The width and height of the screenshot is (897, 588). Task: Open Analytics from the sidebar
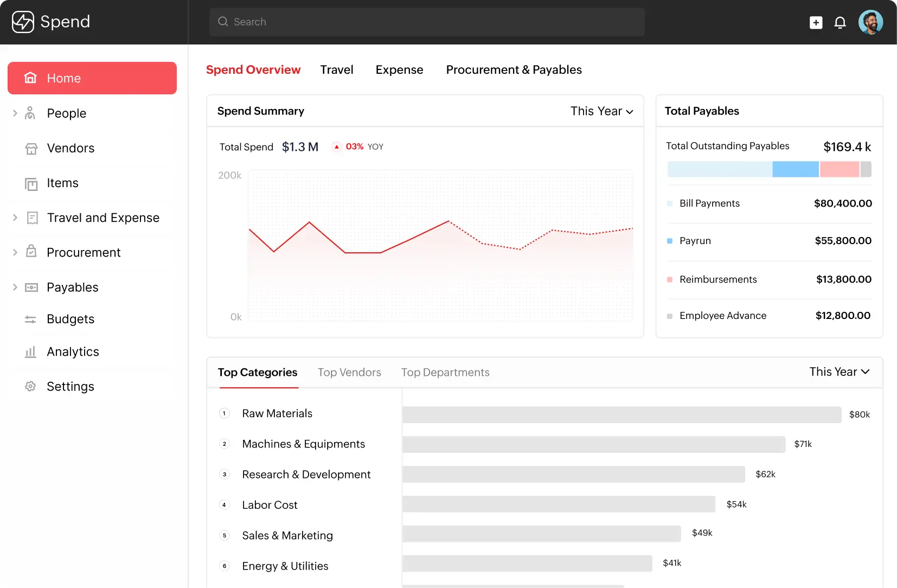pos(73,351)
